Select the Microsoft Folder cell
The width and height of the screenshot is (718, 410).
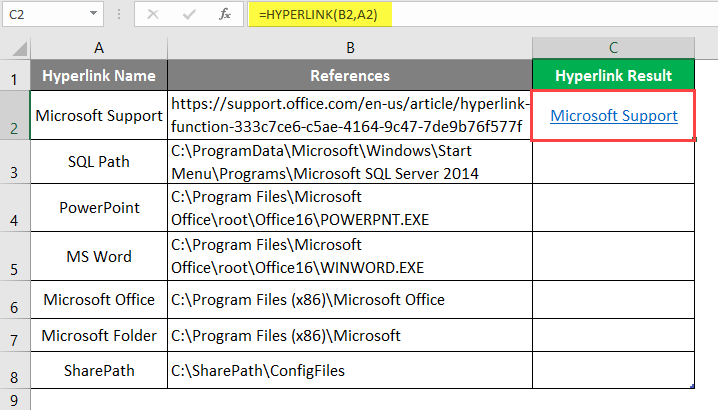click(x=99, y=335)
